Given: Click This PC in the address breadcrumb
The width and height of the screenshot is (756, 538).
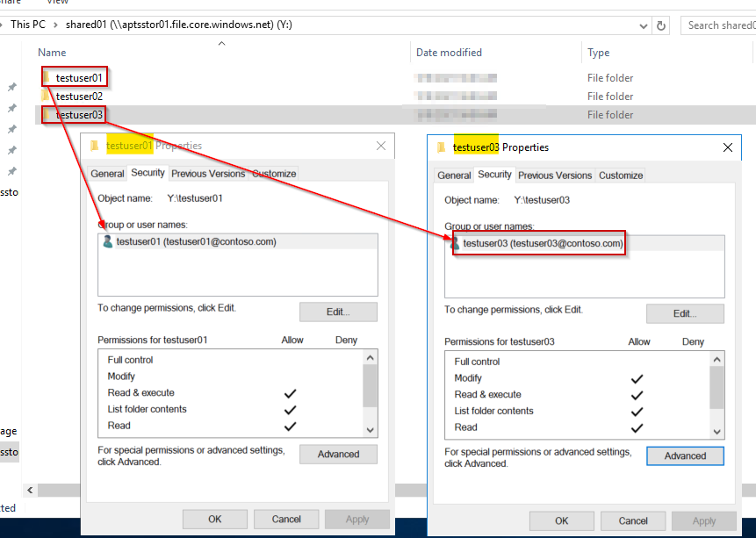Looking at the screenshot, I should tap(28, 25).
